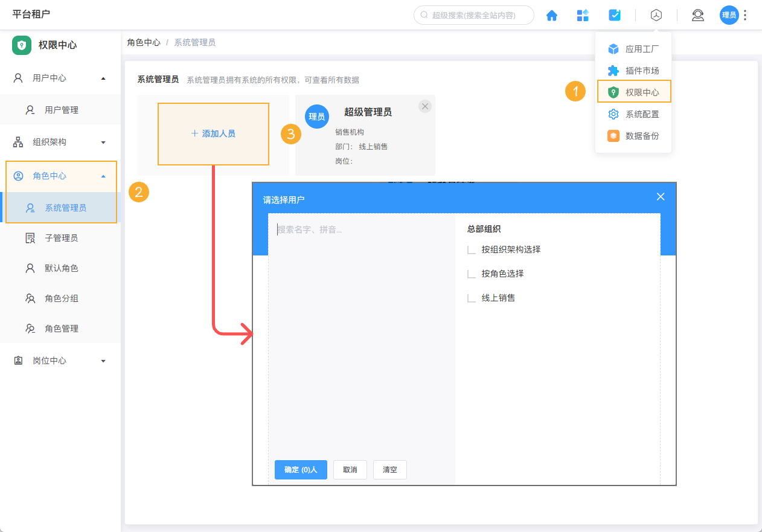762x532 pixels.
Task: Select the 线上销售 checkbox
Action: pyautogui.click(x=472, y=298)
